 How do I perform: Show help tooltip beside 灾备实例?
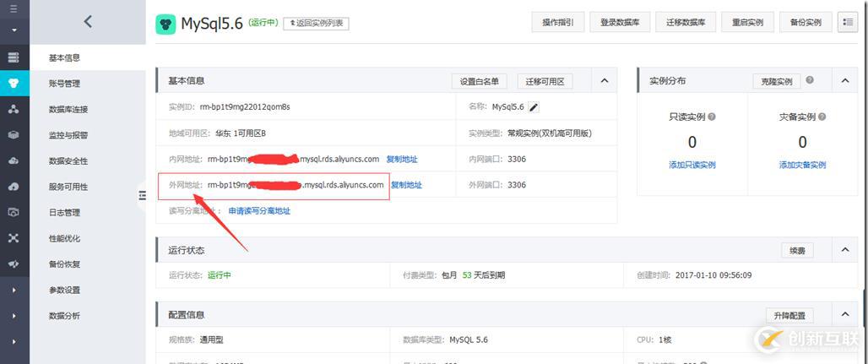click(822, 117)
